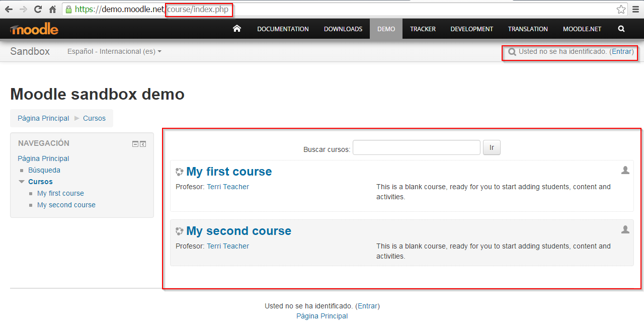Open the Moodle.net menu item
This screenshot has height=324, width=644.
tap(582, 29)
